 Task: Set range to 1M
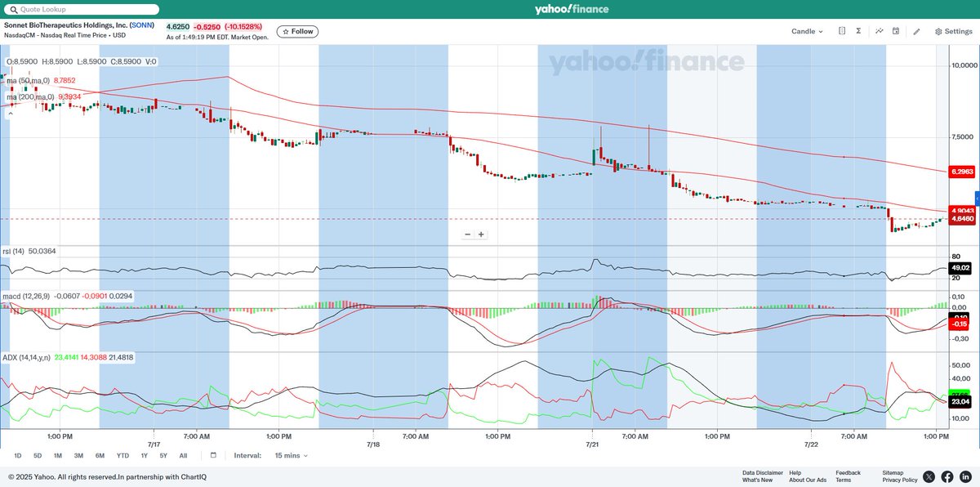coord(58,455)
